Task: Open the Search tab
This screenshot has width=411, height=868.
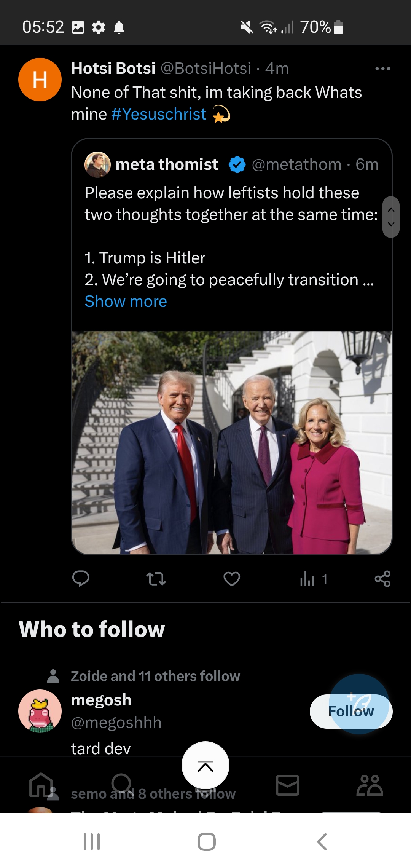Action: pos(122,785)
